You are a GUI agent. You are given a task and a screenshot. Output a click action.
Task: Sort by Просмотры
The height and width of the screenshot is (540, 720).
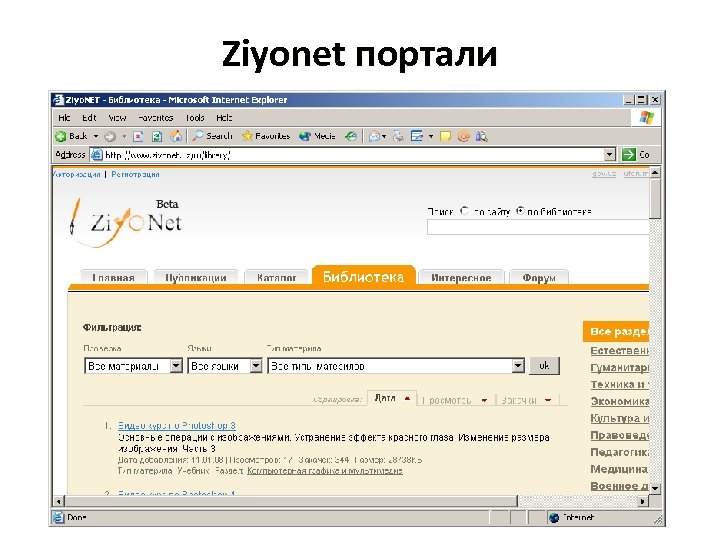point(454,400)
